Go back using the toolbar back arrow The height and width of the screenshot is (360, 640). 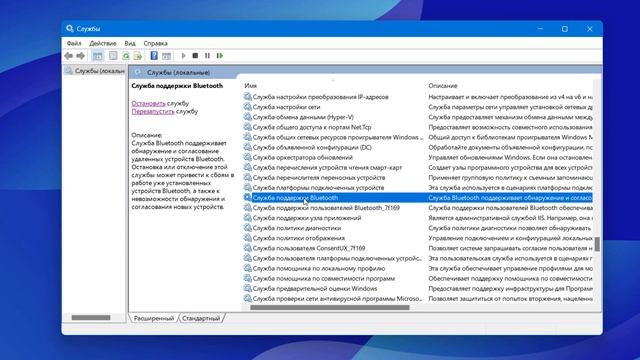point(69,56)
